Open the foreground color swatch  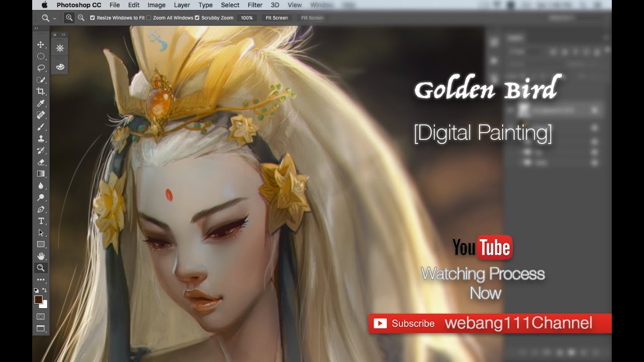pos(38,300)
